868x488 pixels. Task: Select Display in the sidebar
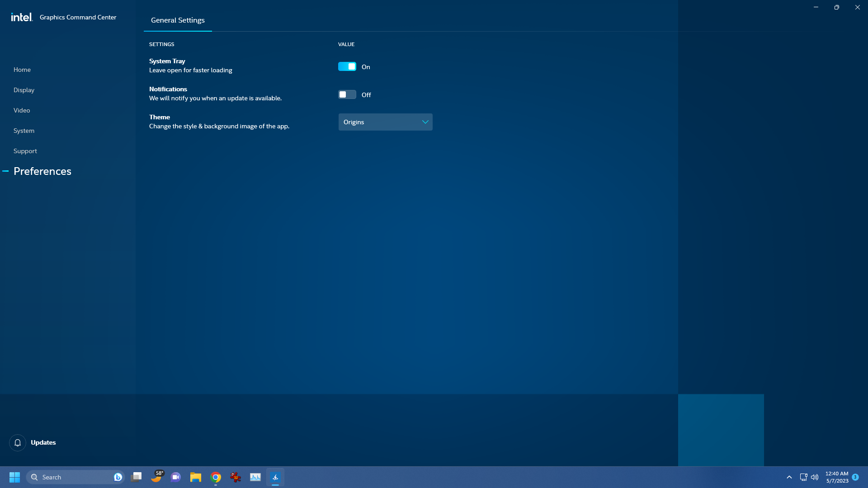tap(24, 90)
